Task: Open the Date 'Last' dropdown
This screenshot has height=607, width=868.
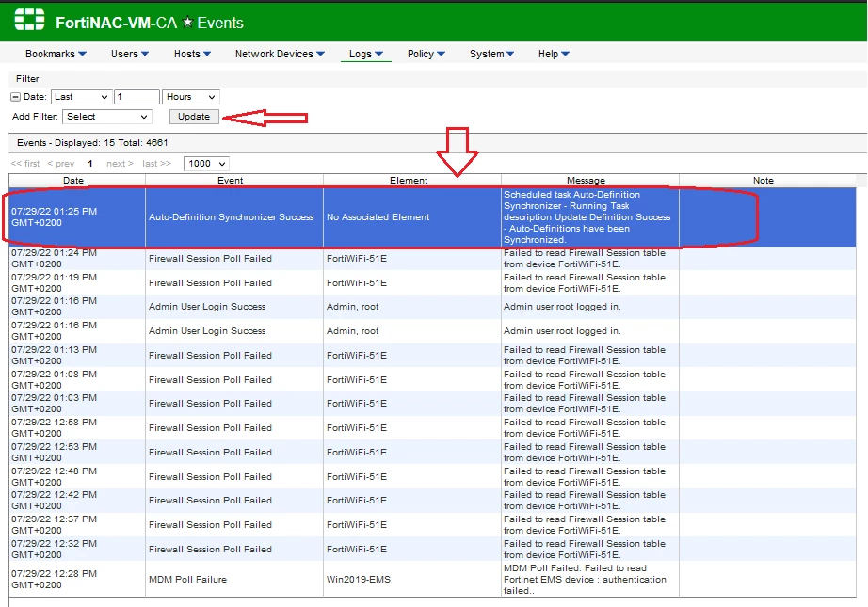Action: pos(81,97)
